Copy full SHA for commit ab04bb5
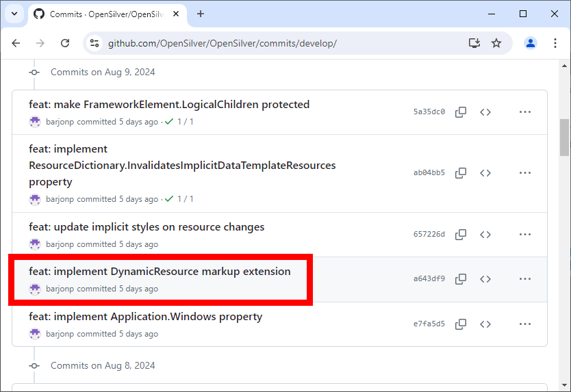Screen dimensions: 571x392 click(x=461, y=173)
